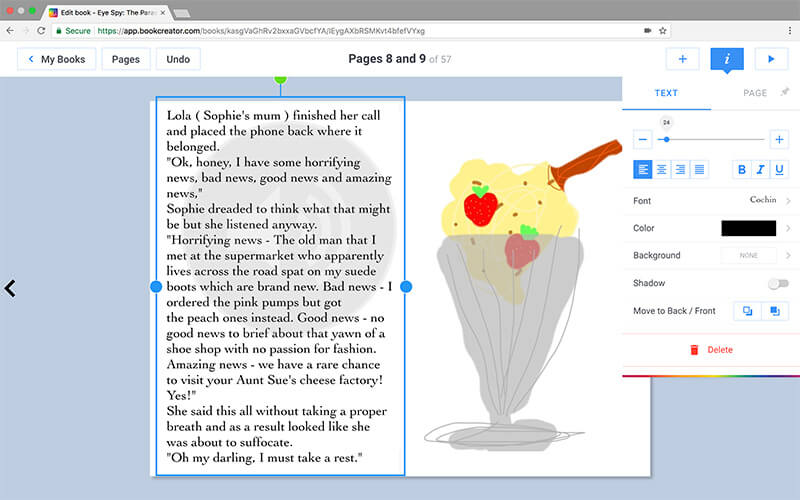Click the Move to Back icon

click(x=747, y=311)
